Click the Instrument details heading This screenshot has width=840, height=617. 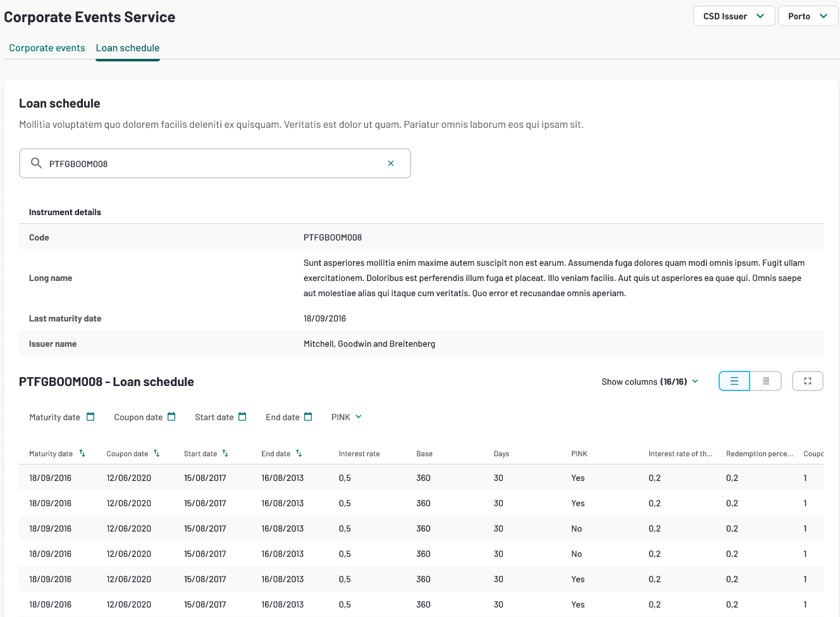click(65, 212)
